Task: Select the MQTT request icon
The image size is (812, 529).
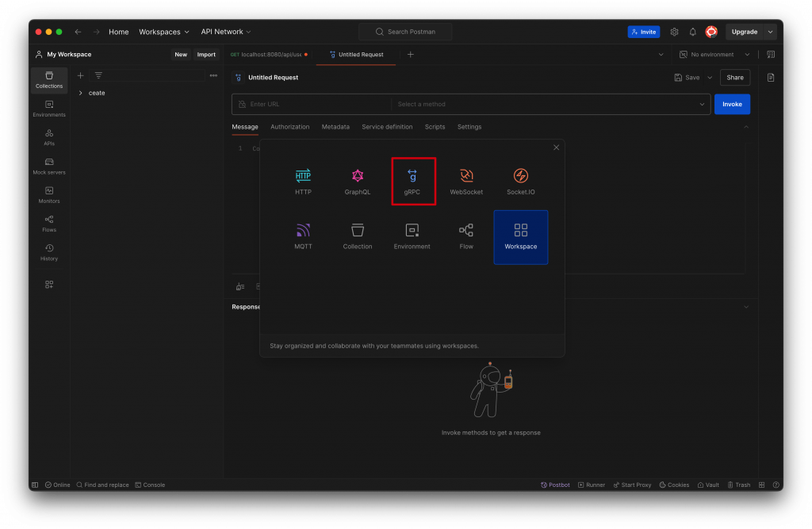Action: (x=303, y=237)
